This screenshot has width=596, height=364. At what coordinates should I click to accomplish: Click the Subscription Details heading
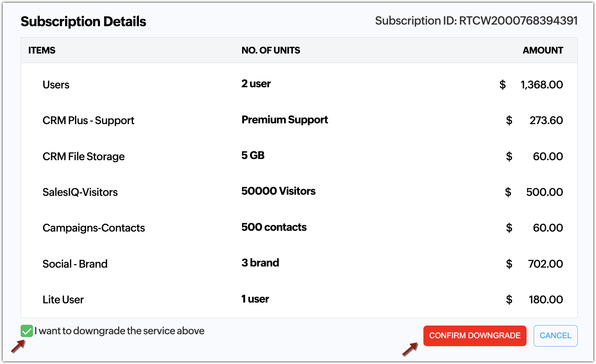click(x=83, y=21)
